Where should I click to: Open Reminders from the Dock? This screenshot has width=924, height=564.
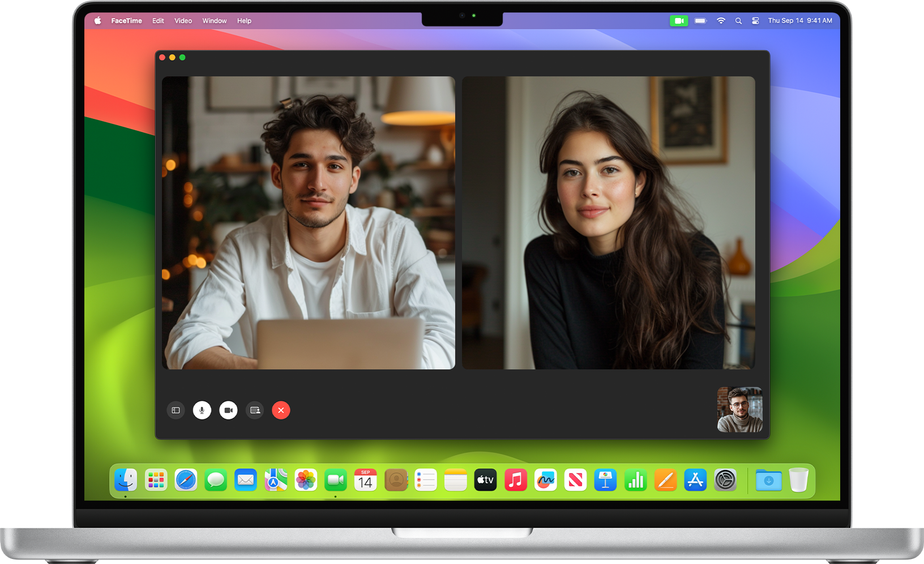pos(426,480)
